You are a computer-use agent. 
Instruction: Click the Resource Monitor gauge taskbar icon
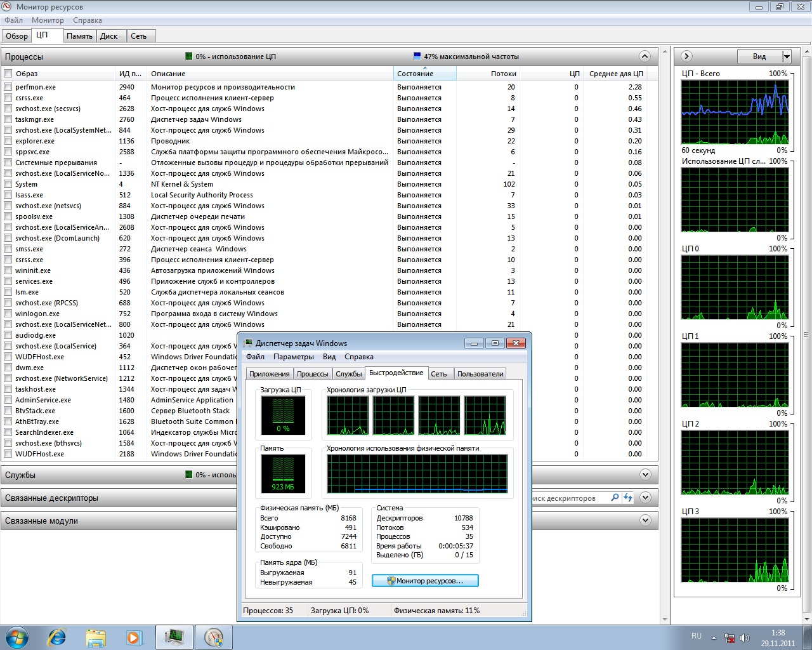click(x=214, y=637)
